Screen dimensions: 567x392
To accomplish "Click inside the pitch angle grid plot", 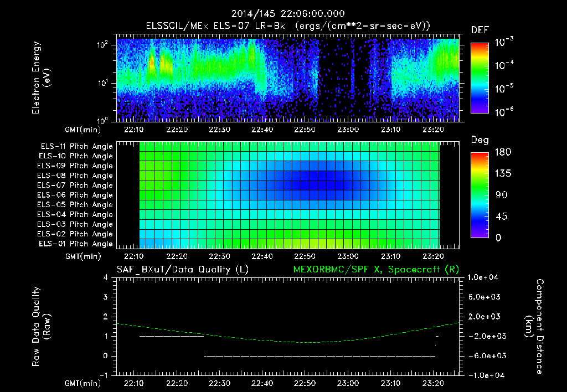I will [x=288, y=195].
